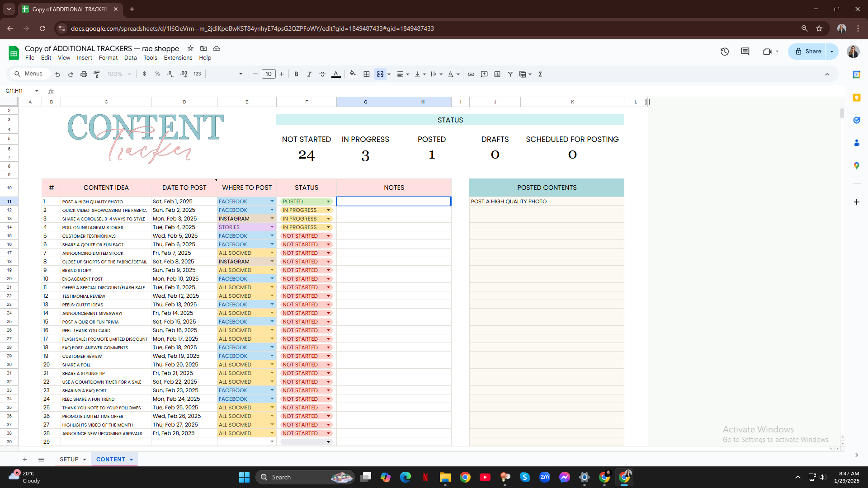Open the POSTED status dropdown in row 11
The width and height of the screenshot is (868, 488).
tap(328, 202)
